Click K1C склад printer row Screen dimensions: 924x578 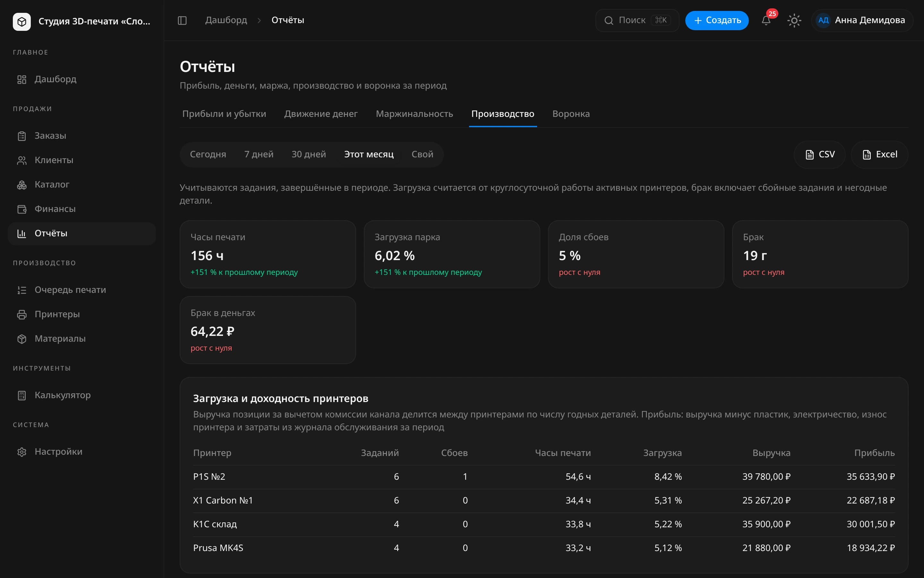tap(544, 524)
